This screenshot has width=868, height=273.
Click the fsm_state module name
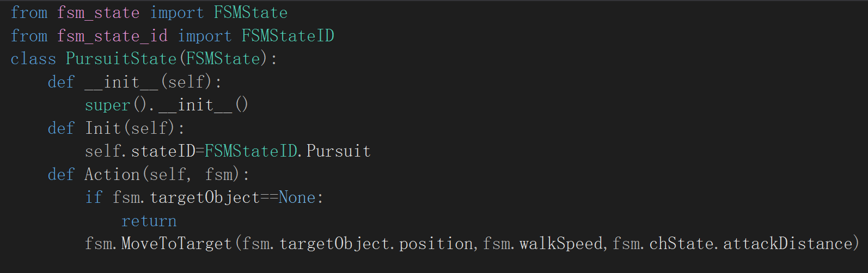[98, 13]
